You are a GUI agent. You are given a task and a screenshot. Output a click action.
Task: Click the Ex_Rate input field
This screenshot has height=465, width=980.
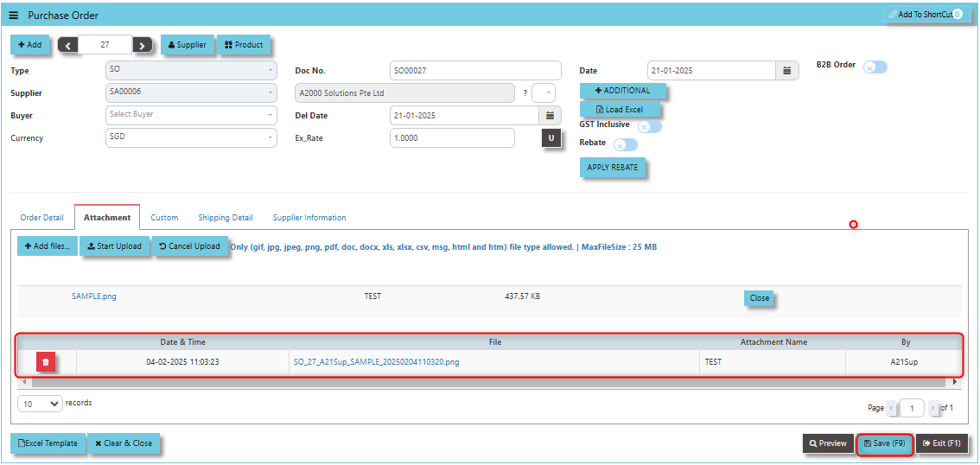[x=452, y=138]
